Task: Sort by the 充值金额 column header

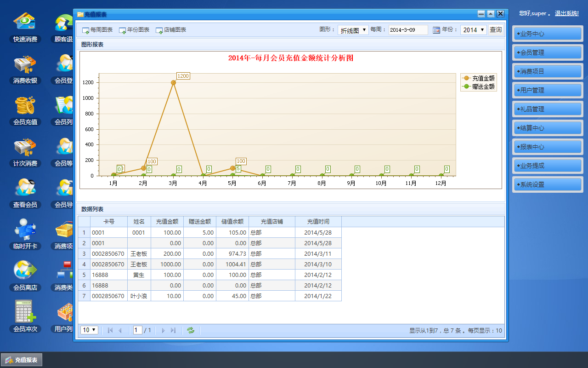Action: (167, 222)
